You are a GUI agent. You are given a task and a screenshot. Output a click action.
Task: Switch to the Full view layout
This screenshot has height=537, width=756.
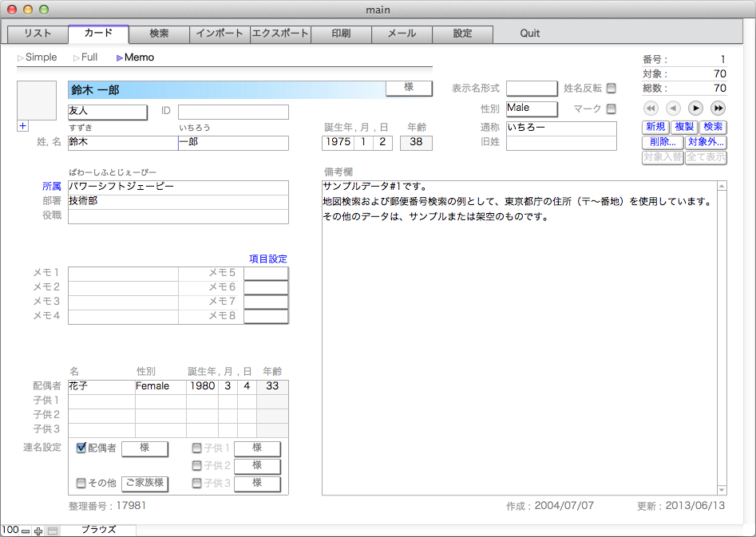click(x=84, y=57)
